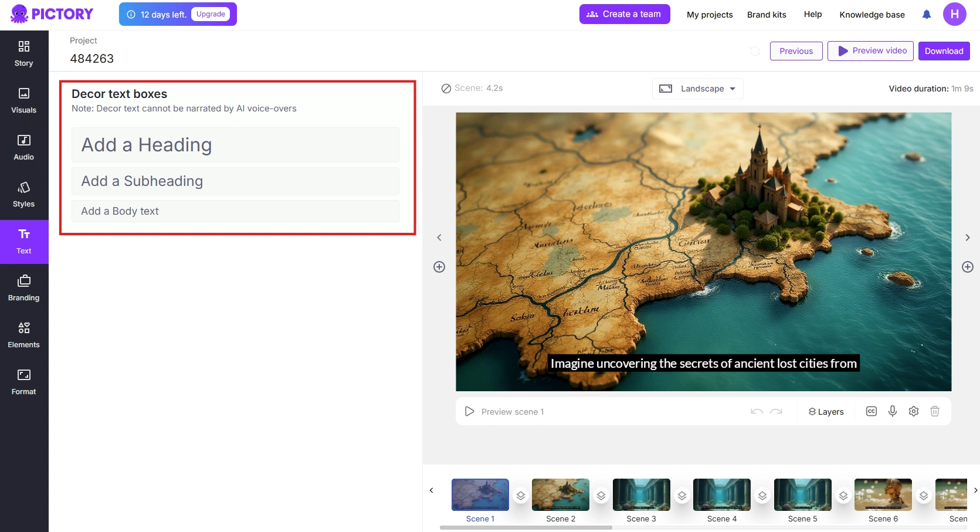The image size is (980, 532).
Task: Open the Styles sidebar panel
Action: [x=23, y=194]
